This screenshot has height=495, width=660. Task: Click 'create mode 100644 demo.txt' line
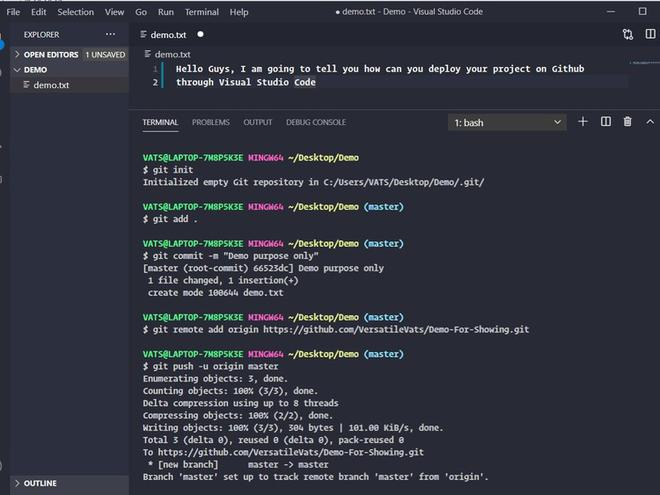pos(216,293)
